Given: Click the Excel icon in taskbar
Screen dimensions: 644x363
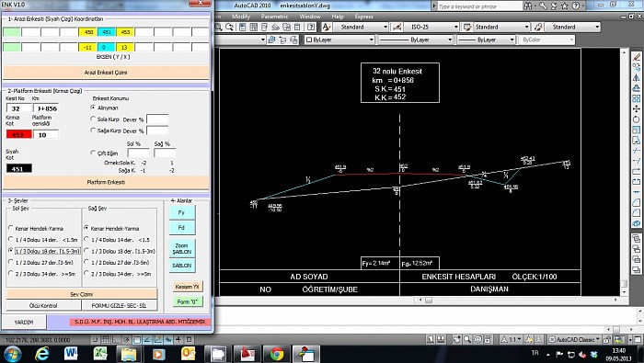Looking at the screenshot, I should [100, 354].
